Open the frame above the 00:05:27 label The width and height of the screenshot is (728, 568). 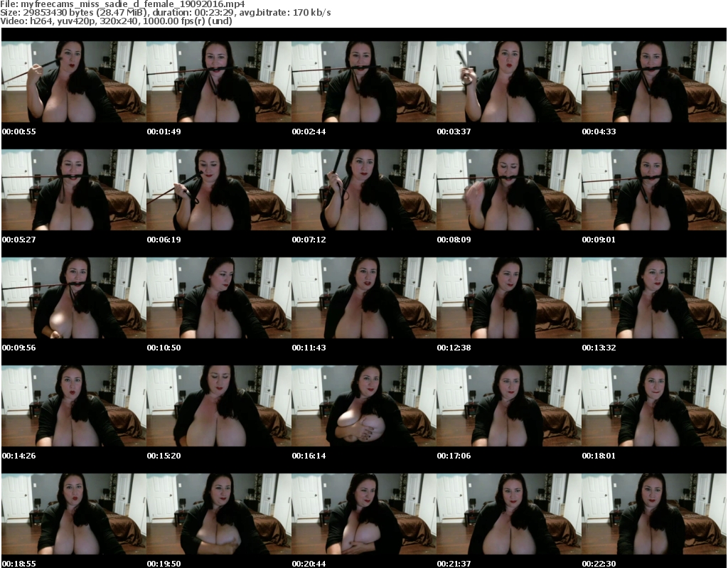pos(74,190)
